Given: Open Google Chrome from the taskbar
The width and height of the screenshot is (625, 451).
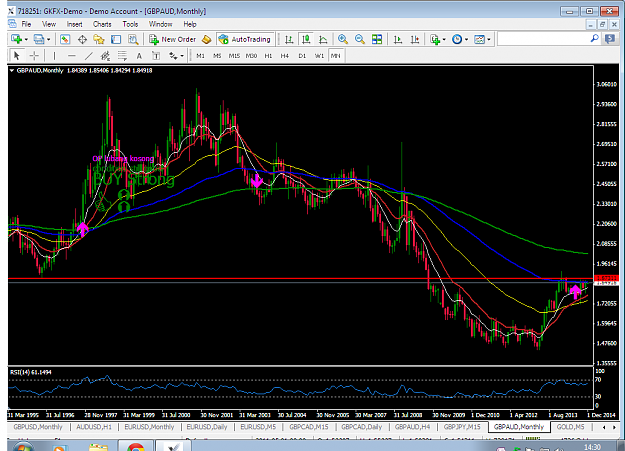Looking at the screenshot, I should (136, 446).
